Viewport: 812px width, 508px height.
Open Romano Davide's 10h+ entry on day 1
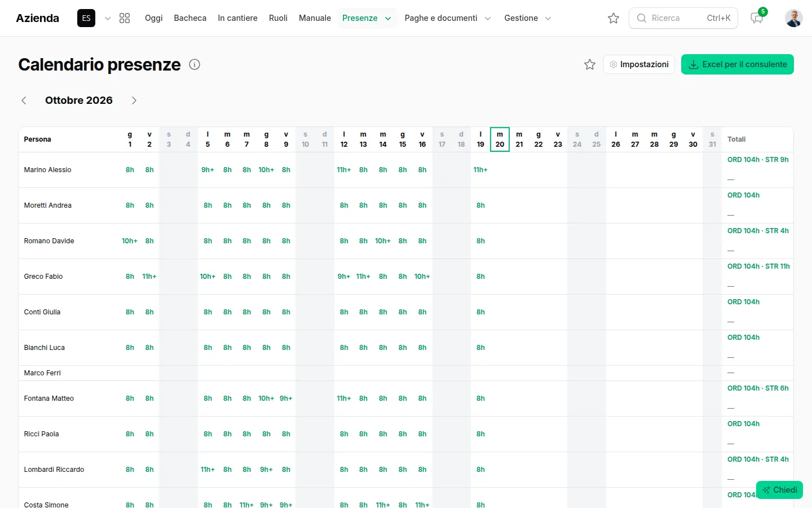[x=130, y=241]
